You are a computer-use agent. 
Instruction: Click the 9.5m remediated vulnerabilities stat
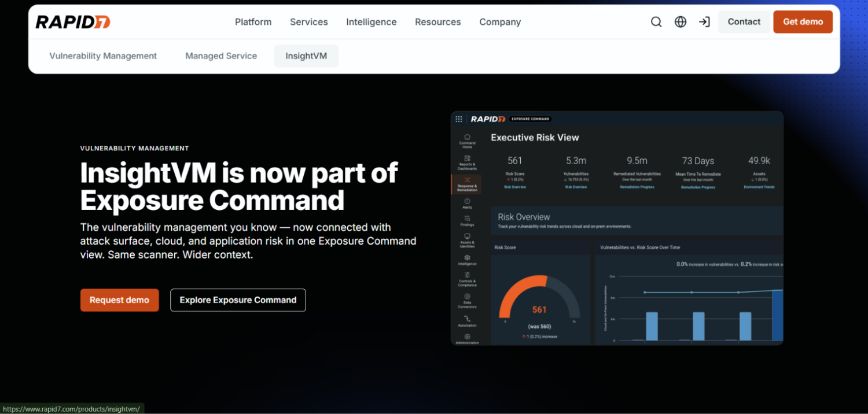click(x=637, y=161)
